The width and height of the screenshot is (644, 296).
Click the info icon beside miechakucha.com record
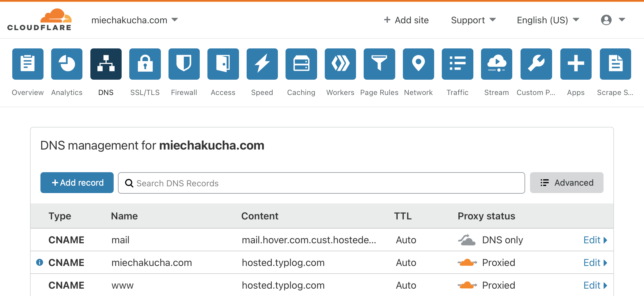[40, 262]
